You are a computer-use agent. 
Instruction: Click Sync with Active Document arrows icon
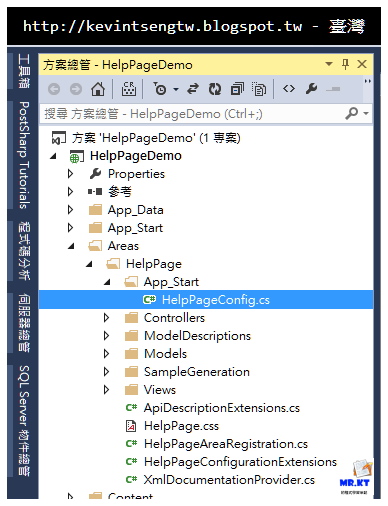pos(193,89)
